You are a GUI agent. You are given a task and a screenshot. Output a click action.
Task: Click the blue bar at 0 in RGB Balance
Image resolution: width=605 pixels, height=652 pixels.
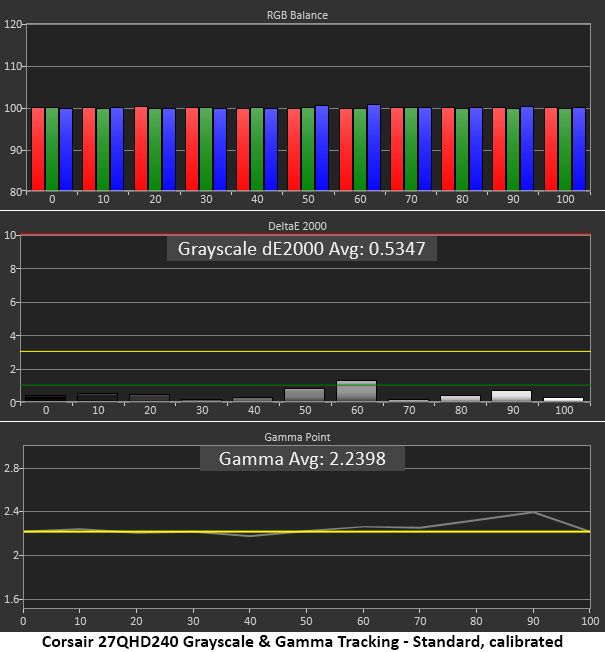click(x=66, y=150)
